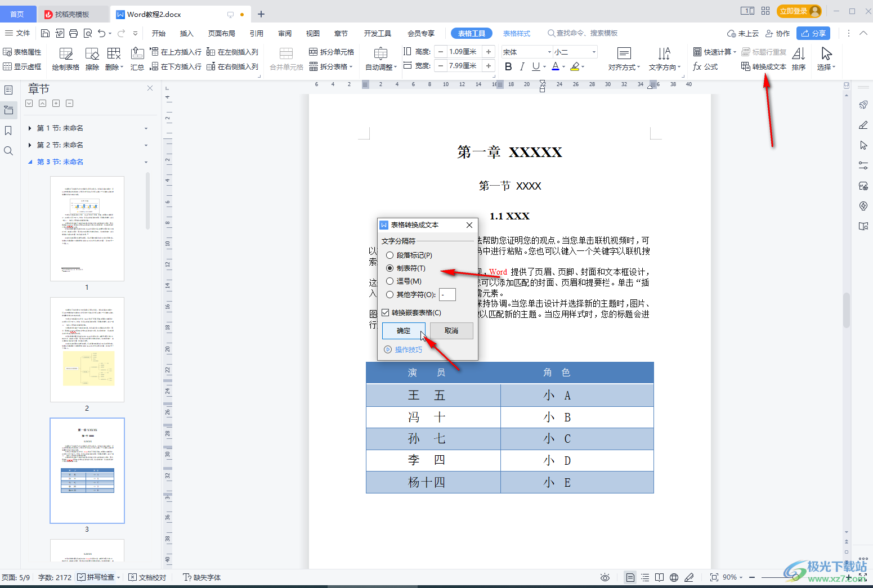Click Insert Column Right (在右侧插入列)

[232, 66]
